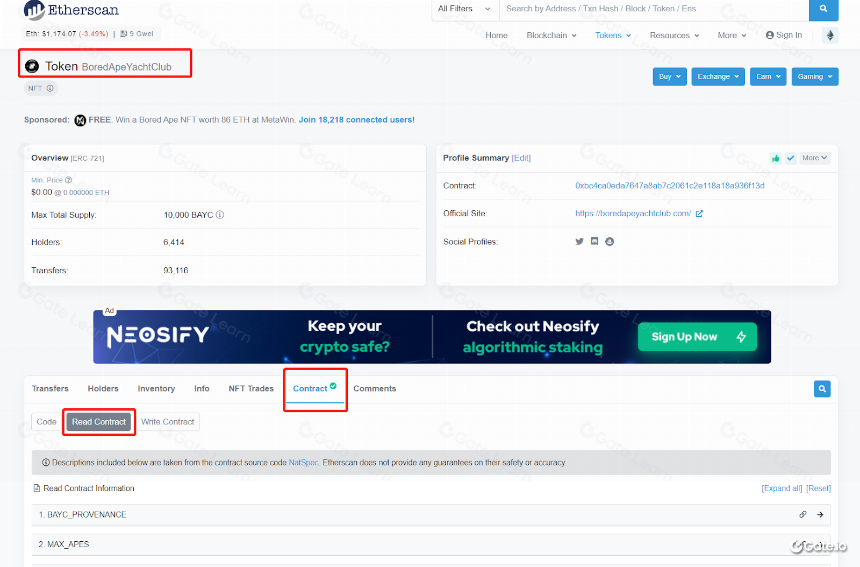
Task: Switch to the Info tab
Action: (202, 389)
